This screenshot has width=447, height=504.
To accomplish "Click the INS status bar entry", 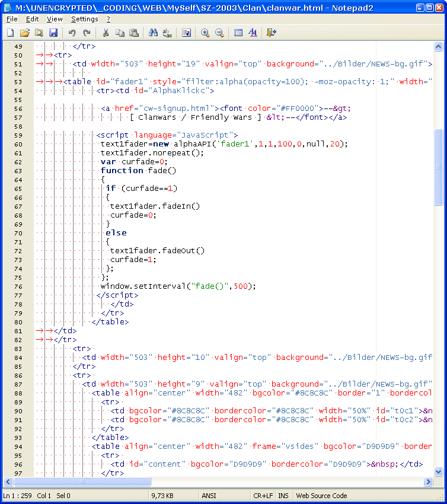I will [283, 496].
